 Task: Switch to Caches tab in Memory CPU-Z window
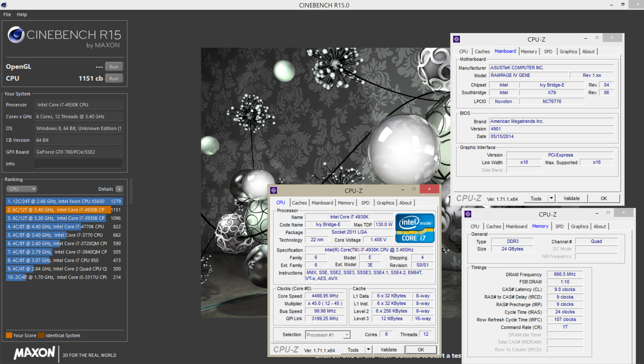493,227
